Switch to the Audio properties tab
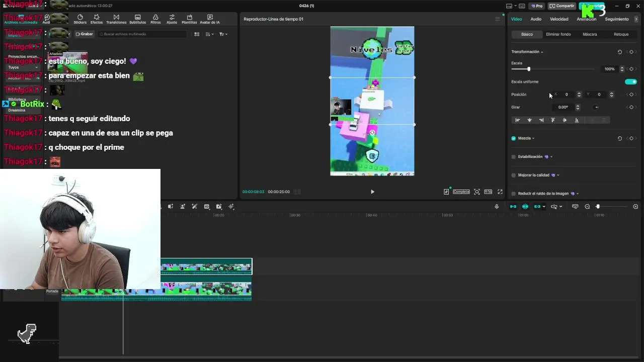This screenshot has width=644, height=362. tap(536, 19)
